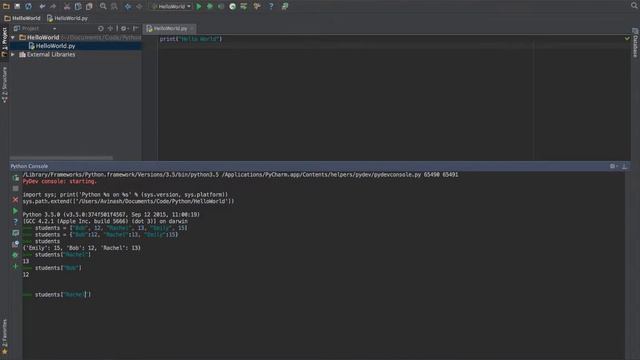Click the Replace icon beside Find
The height and width of the screenshot is (360, 640).
[x=114, y=6]
